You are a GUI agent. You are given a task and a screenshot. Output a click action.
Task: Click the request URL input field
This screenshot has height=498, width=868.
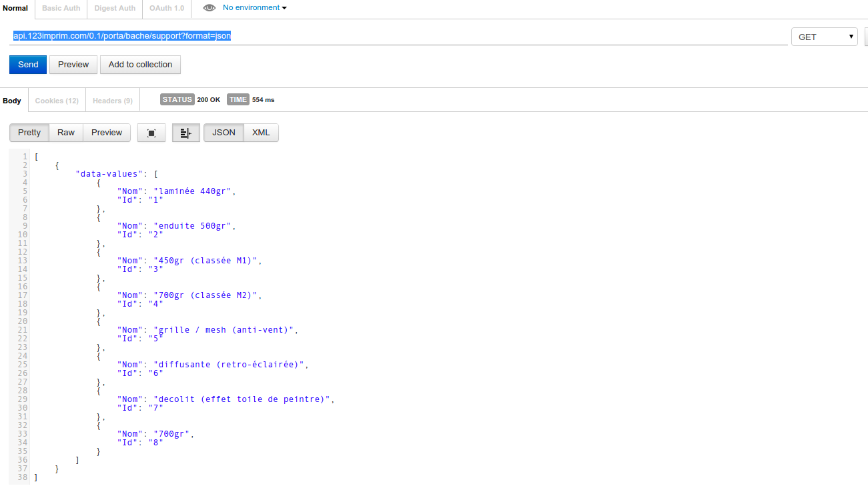(398, 36)
